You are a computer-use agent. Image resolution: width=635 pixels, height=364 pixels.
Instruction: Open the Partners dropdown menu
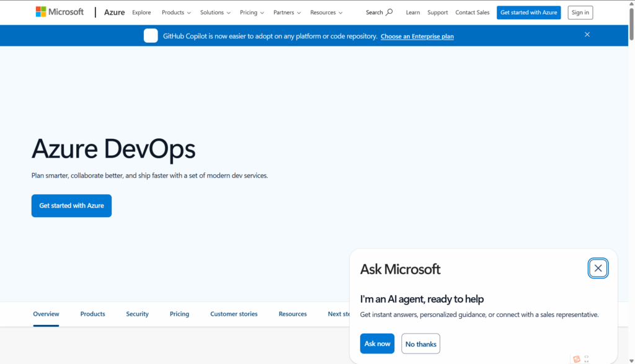coord(286,12)
